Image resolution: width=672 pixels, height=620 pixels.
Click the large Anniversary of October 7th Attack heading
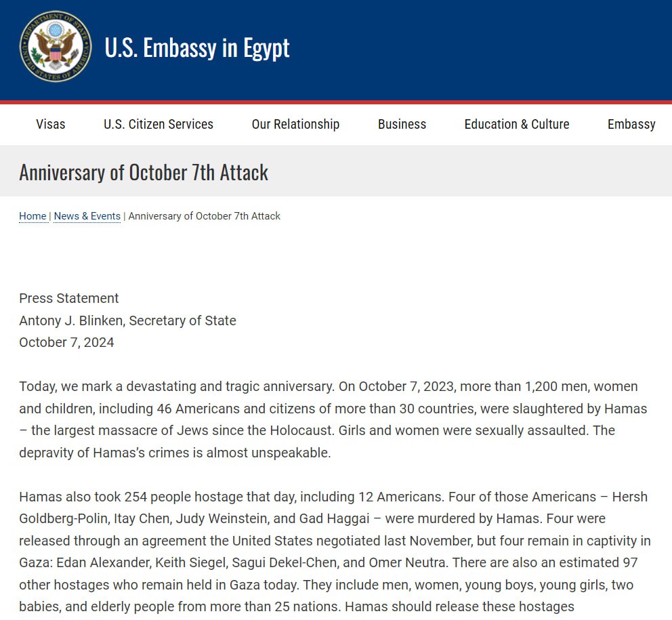tap(144, 172)
